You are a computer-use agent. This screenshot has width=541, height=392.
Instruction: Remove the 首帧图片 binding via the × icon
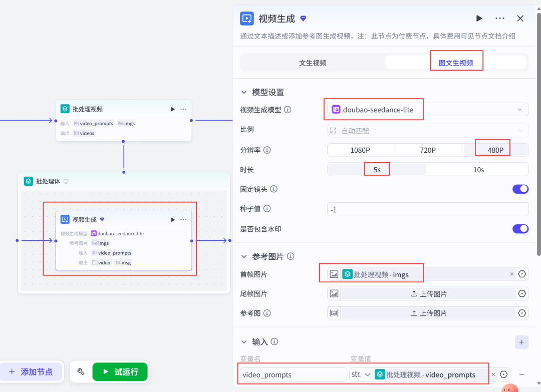pyautogui.click(x=511, y=274)
